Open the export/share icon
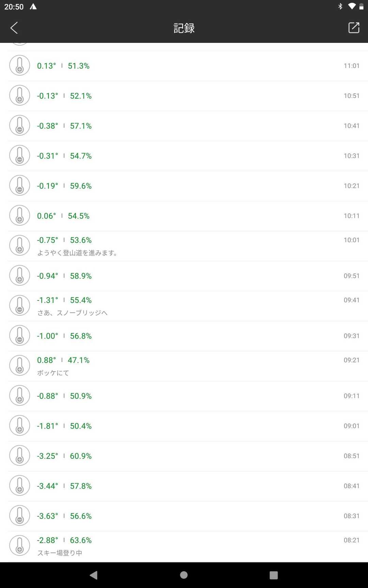368x588 pixels. (x=354, y=28)
